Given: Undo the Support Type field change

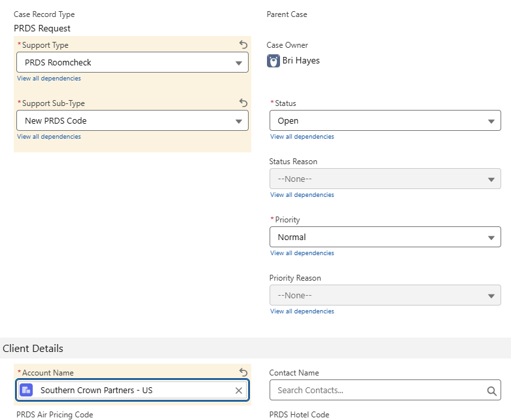Looking at the screenshot, I should [243, 45].
